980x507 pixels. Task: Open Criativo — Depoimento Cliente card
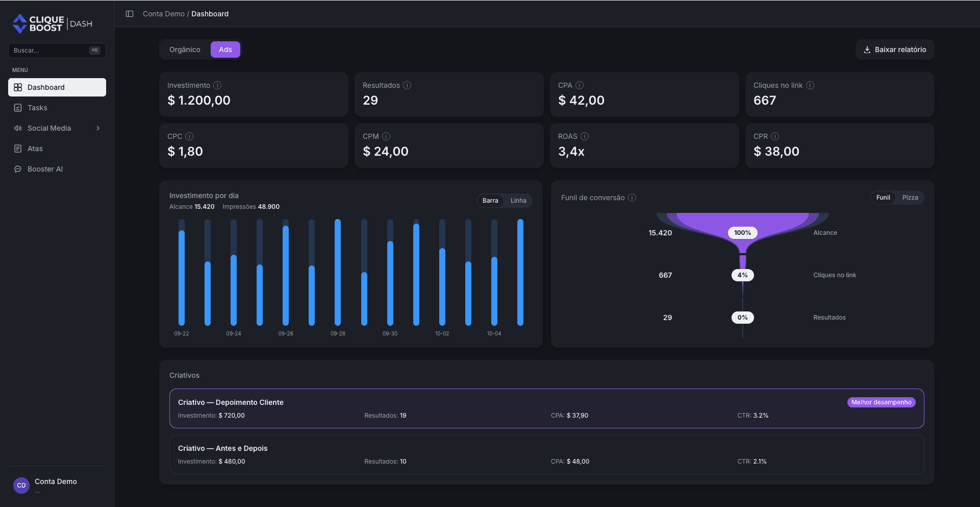(x=547, y=408)
